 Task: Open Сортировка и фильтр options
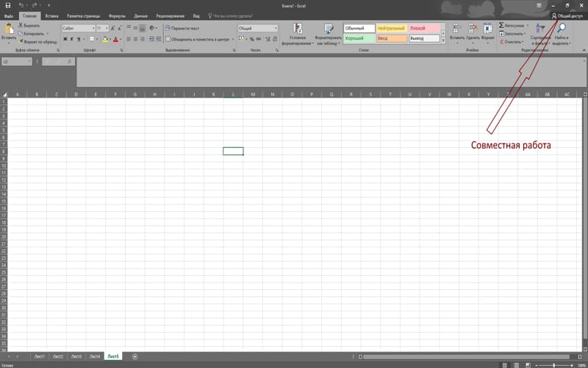[x=540, y=34]
